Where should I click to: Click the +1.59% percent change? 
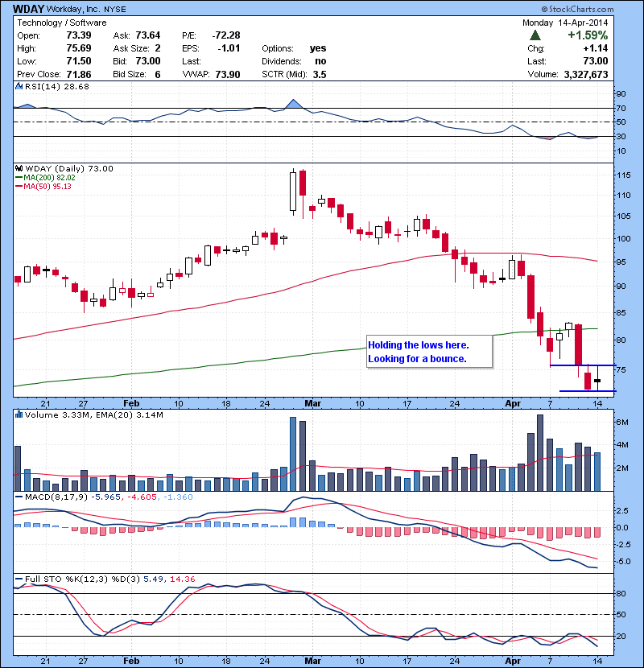[x=588, y=35]
